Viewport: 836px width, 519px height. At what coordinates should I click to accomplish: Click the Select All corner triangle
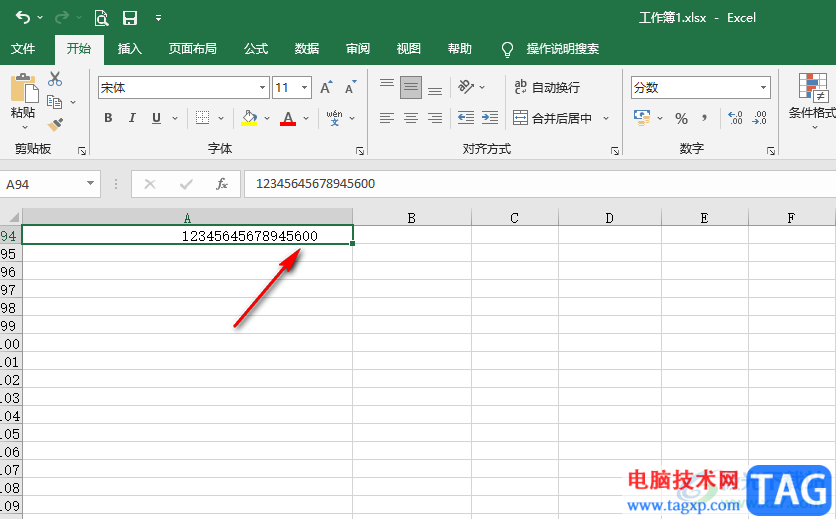pyautogui.click(x=13, y=217)
